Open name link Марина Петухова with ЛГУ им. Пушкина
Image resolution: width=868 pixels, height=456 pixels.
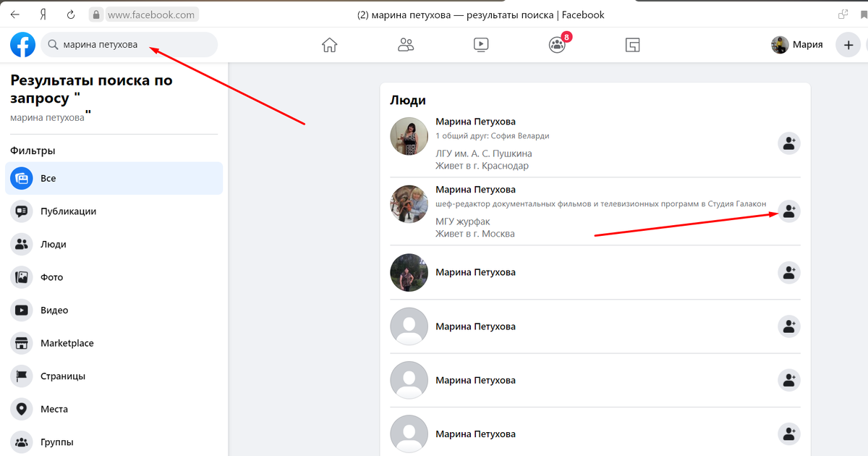(x=475, y=122)
